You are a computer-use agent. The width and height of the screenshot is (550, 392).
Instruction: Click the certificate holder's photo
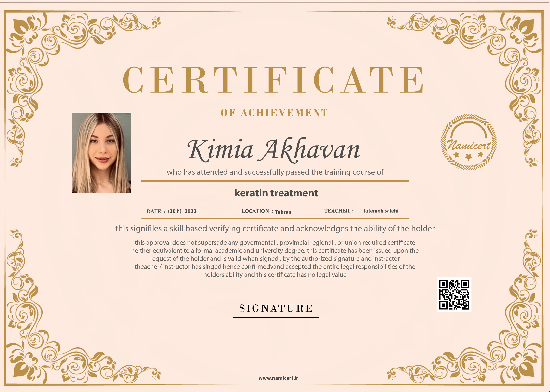[101, 153]
